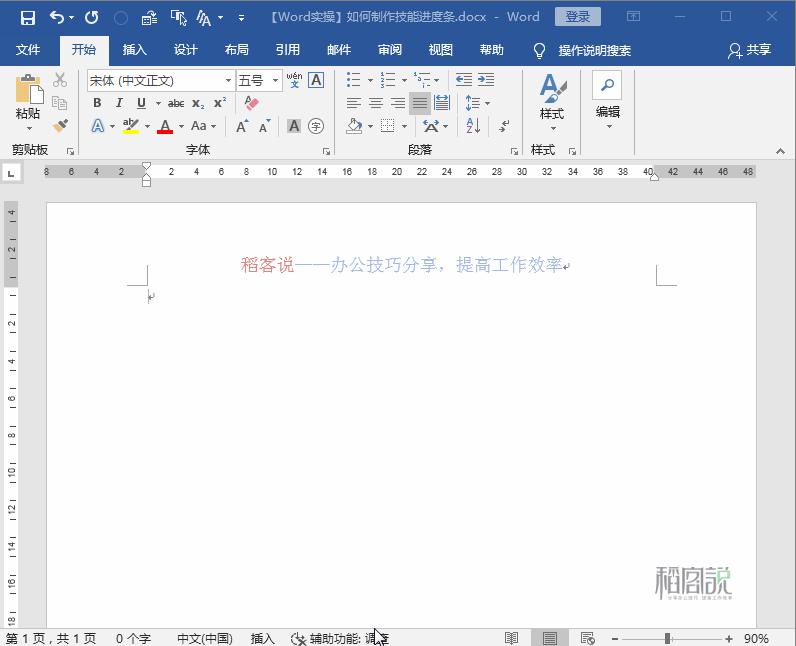Click the zoom level 90% text
The width and height of the screenshot is (796, 646).
point(756,638)
